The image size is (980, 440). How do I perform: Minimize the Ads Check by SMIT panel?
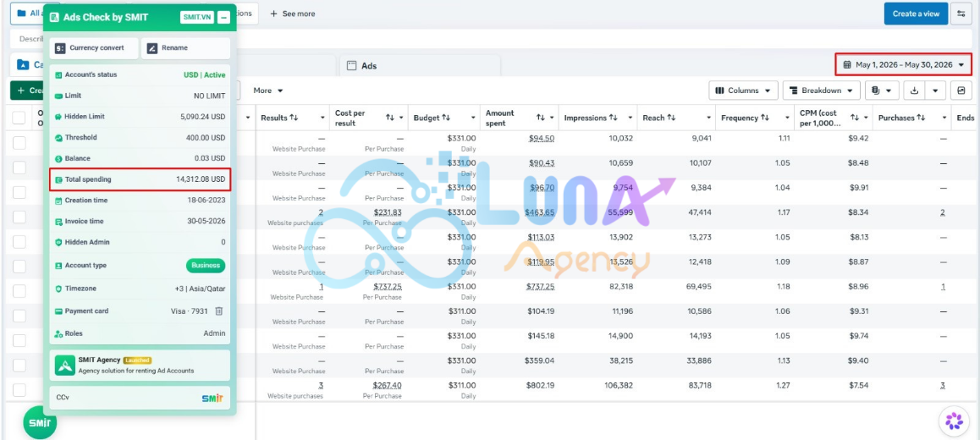(223, 18)
